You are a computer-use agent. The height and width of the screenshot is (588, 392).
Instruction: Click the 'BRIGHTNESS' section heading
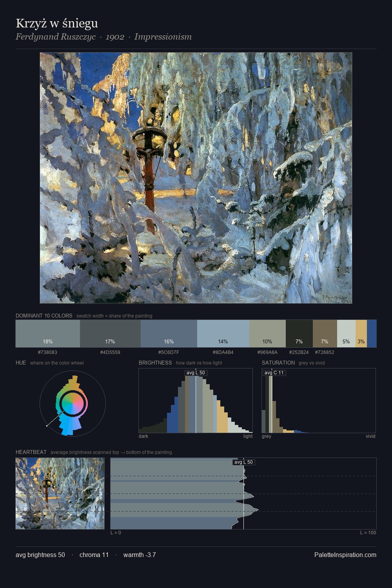(155, 363)
